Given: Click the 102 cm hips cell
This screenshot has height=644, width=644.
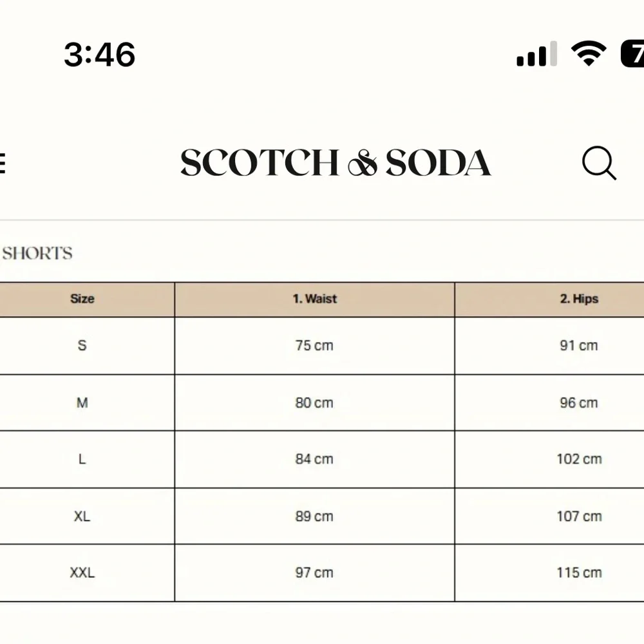Looking at the screenshot, I should 579,459.
